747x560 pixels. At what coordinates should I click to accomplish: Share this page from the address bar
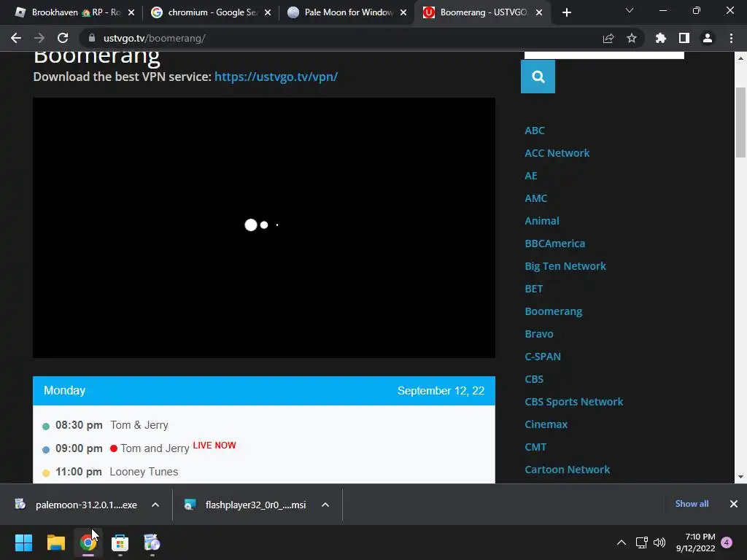608,38
